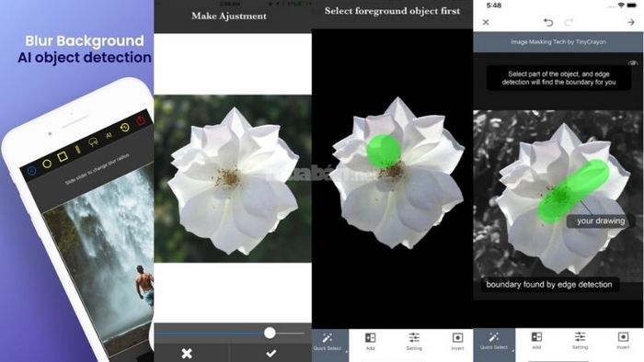Choose the pencil brush tool on the tilted phone
This screenshot has width=644, height=362.
click(78, 149)
